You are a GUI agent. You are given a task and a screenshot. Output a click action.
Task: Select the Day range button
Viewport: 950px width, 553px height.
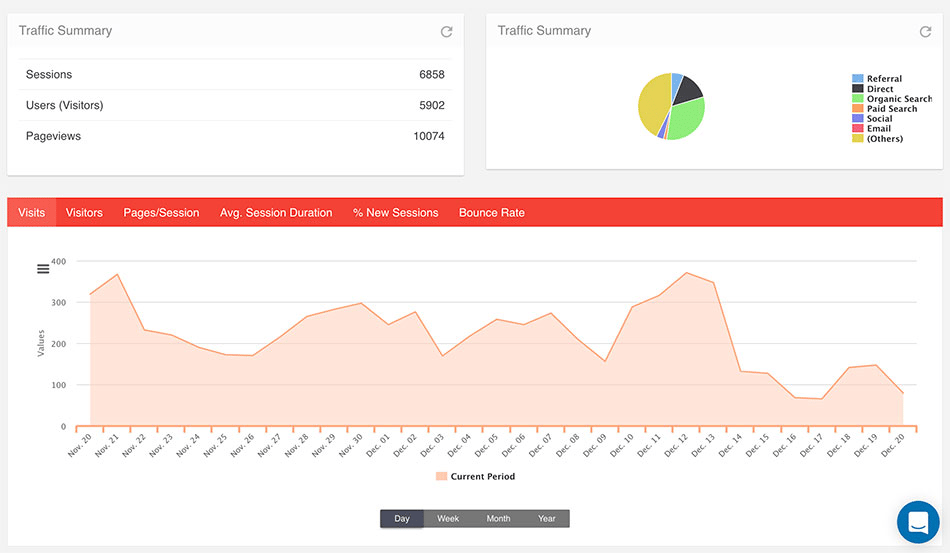pos(402,518)
